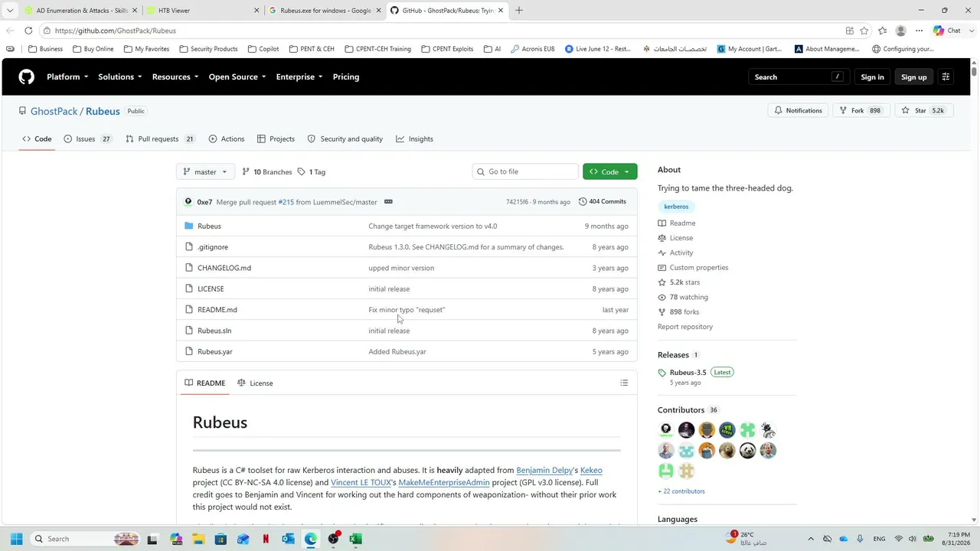Viewport: 980px width, 551px height.
Task: Open the Rubeus-3.5 latest release
Action: [x=688, y=373]
